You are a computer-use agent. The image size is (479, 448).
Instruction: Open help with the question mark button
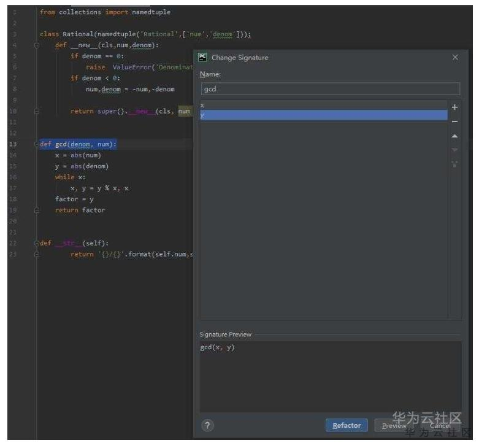point(207,425)
